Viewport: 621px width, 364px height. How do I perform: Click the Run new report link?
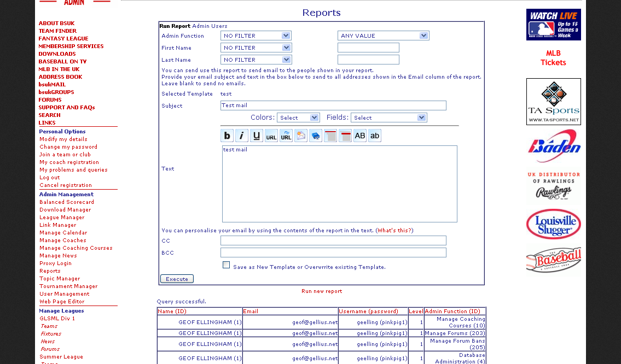click(x=322, y=291)
